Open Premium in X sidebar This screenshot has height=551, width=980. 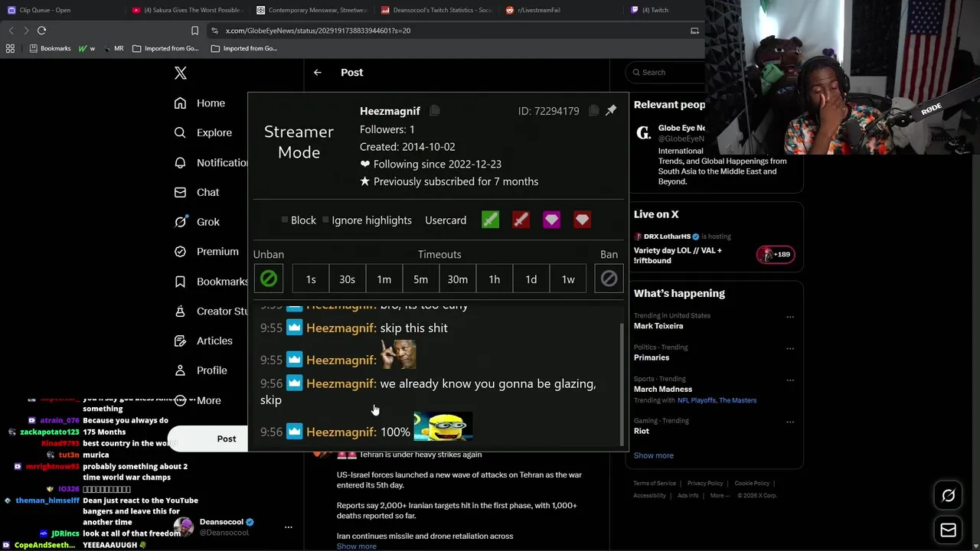click(x=206, y=251)
